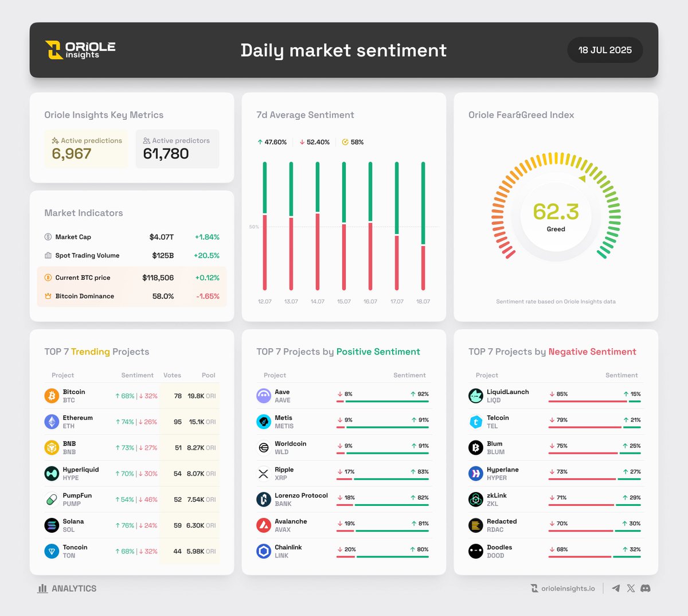Click the Telcoin project icon
The width and height of the screenshot is (688, 616).
point(476,422)
